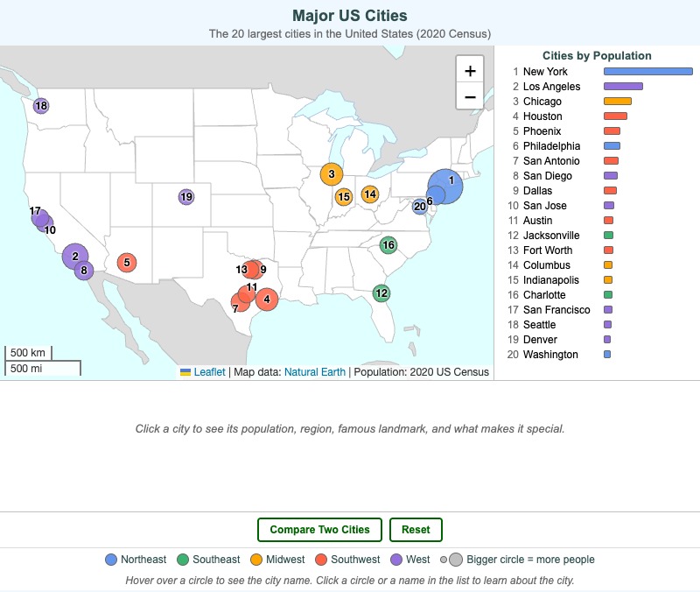Pick Seattle from the city list
Viewport: 700px width, 592px height.
(600, 324)
